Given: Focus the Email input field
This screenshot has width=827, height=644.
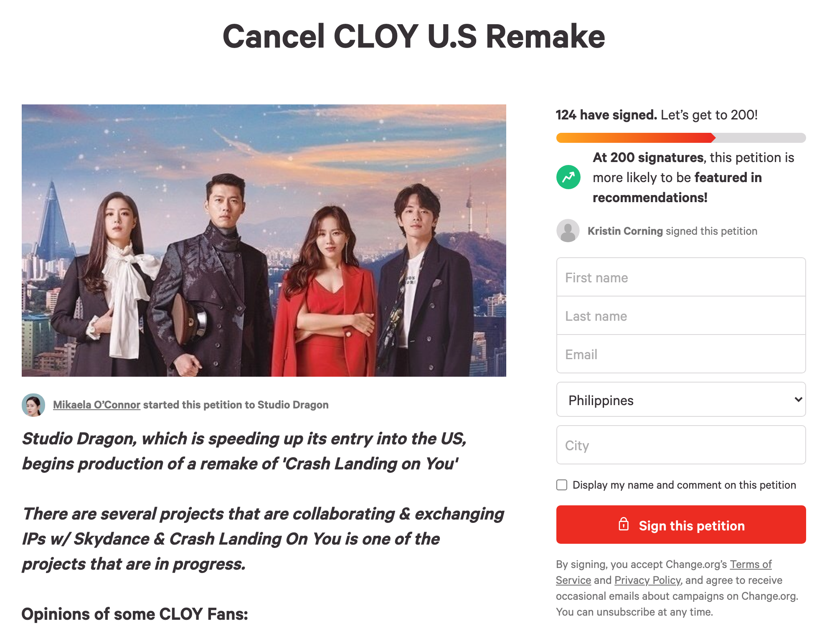Looking at the screenshot, I should tap(681, 354).
